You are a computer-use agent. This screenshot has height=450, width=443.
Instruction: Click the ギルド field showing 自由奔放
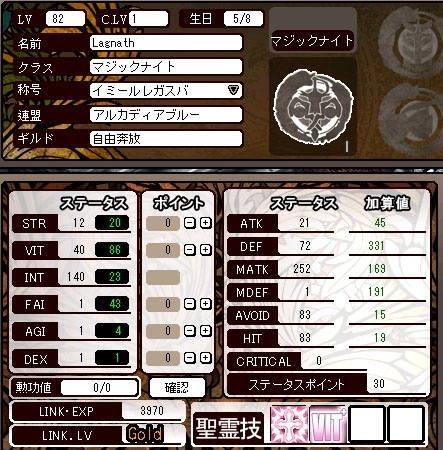pyautogui.click(x=166, y=138)
